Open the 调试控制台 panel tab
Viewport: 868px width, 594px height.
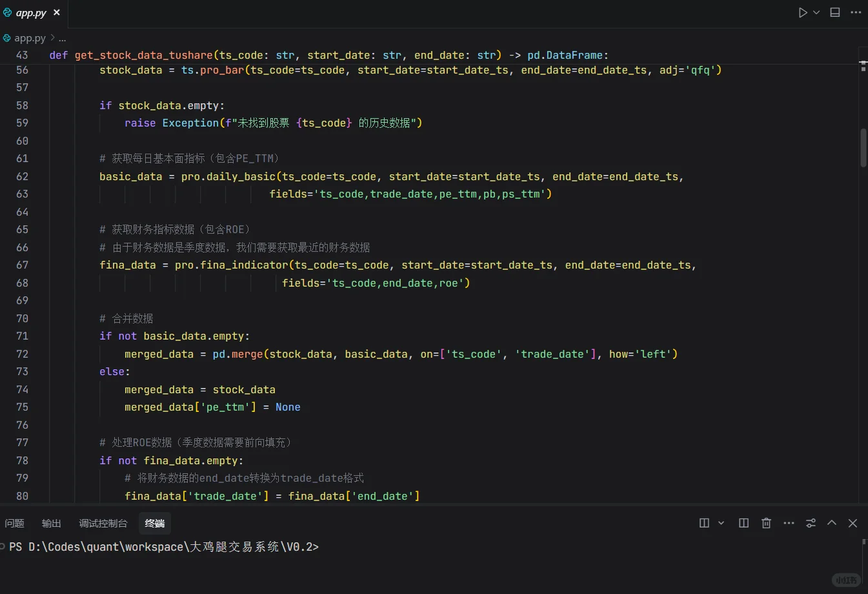click(x=103, y=523)
